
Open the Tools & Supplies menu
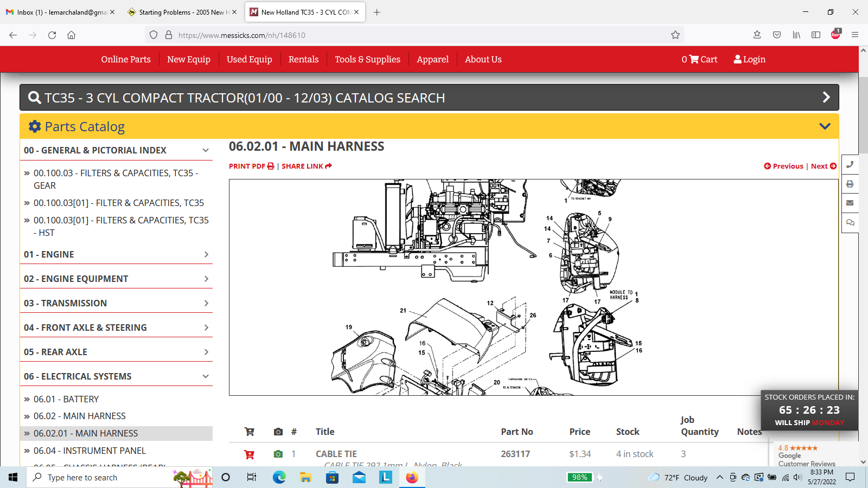point(367,59)
